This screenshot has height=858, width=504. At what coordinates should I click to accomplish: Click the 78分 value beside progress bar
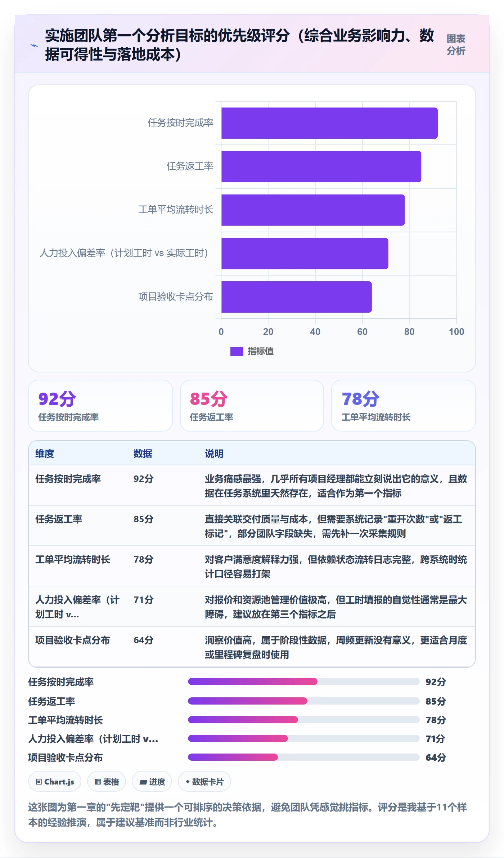pos(436,720)
